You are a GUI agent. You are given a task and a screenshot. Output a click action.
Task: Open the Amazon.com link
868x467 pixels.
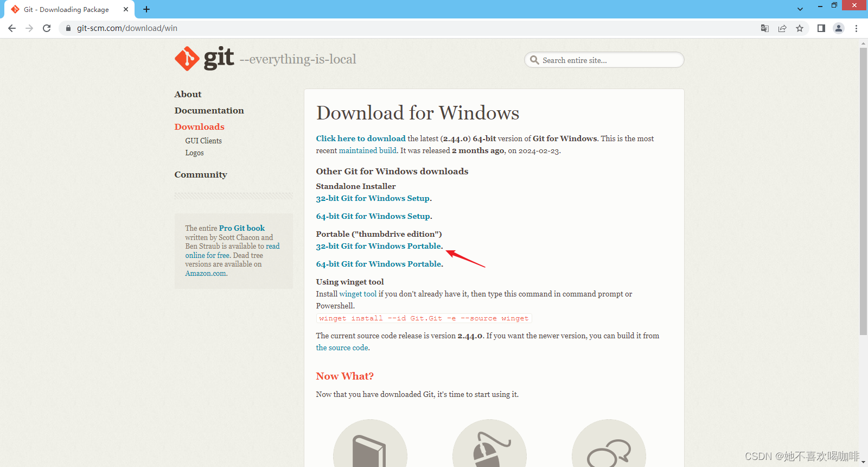[x=206, y=273]
